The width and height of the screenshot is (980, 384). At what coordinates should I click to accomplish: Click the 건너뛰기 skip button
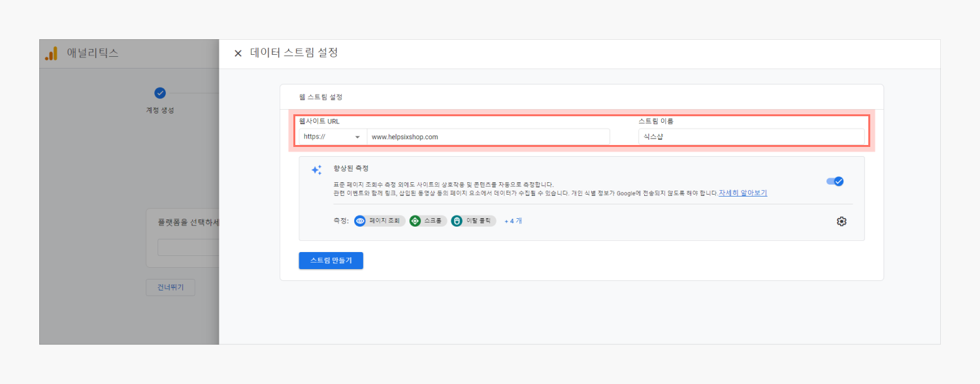click(170, 287)
